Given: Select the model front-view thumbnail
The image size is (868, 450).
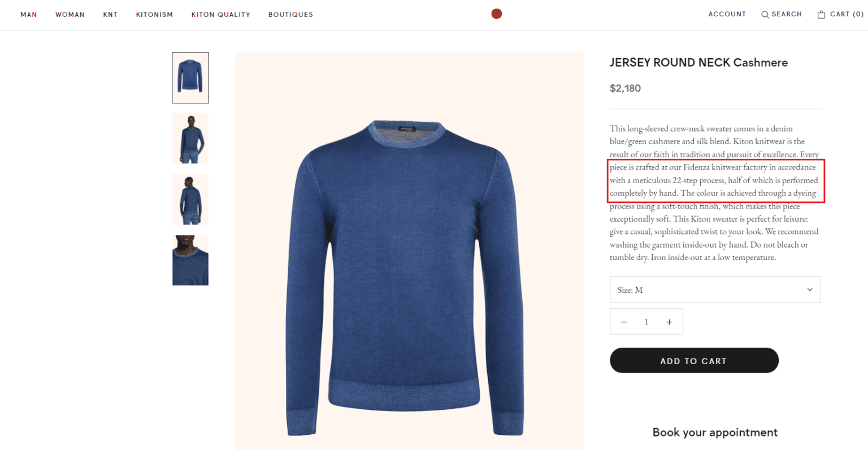Looking at the screenshot, I should (x=190, y=139).
